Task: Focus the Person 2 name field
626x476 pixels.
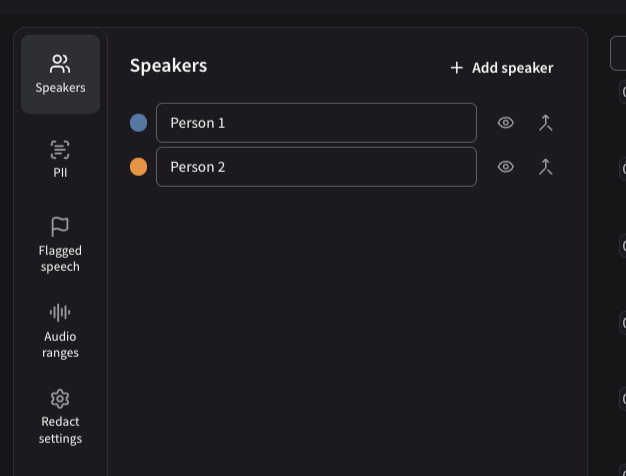Action: 316,167
